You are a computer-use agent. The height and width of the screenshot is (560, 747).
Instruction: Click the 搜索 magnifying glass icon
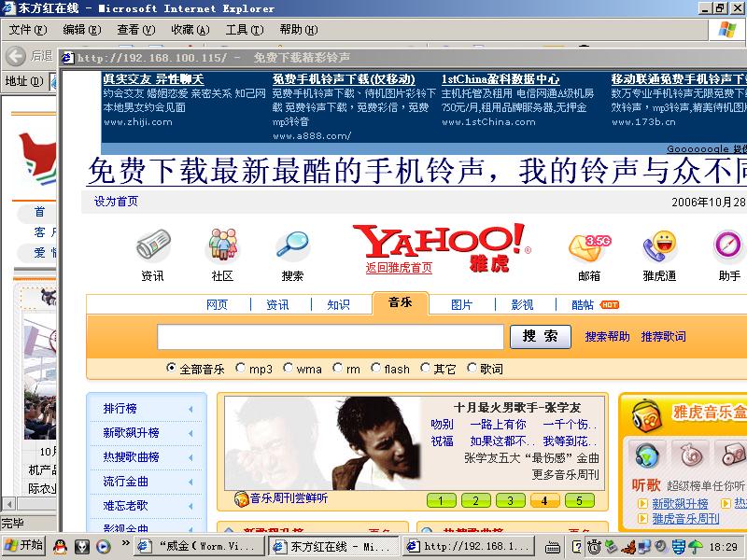pos(292,245)
